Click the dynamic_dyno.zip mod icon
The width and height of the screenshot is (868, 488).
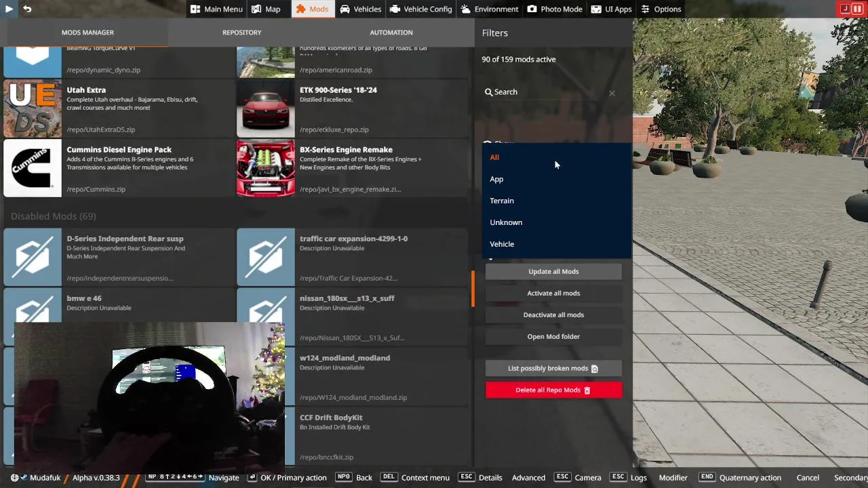click(x=33, y=62)
